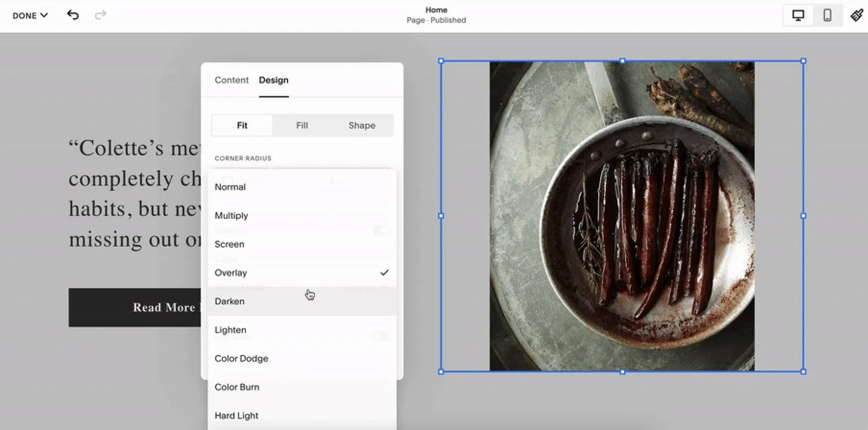868x430 pixels.
Task: Choose the Multiply blend mode
Action: [x=231, y=215]
